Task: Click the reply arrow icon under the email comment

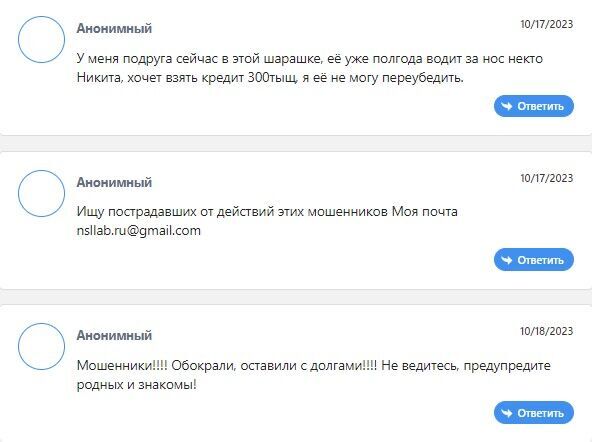Action: coord(507,260)
